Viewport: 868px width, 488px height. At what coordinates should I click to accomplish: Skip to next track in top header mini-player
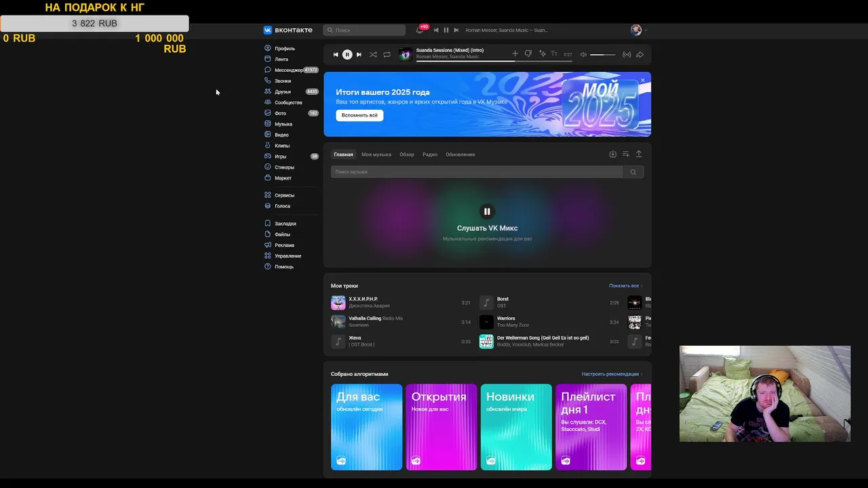pos(456,30)
